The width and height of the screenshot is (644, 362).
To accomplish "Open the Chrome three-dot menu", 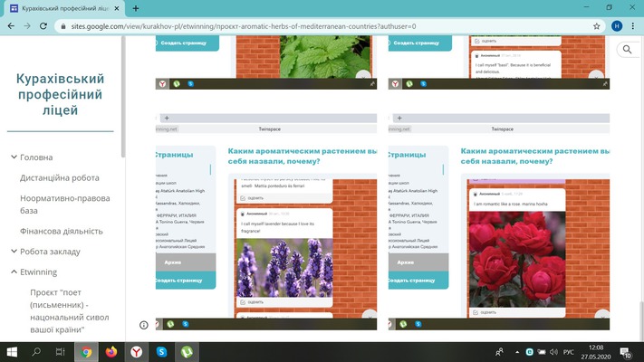I will click(632, 26).
